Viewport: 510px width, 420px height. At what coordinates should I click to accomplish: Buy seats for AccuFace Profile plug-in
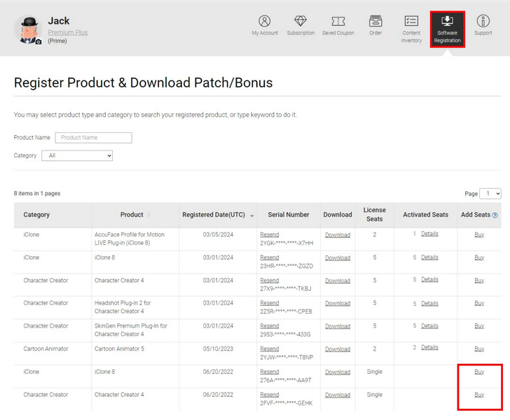[x=479, y=234]
